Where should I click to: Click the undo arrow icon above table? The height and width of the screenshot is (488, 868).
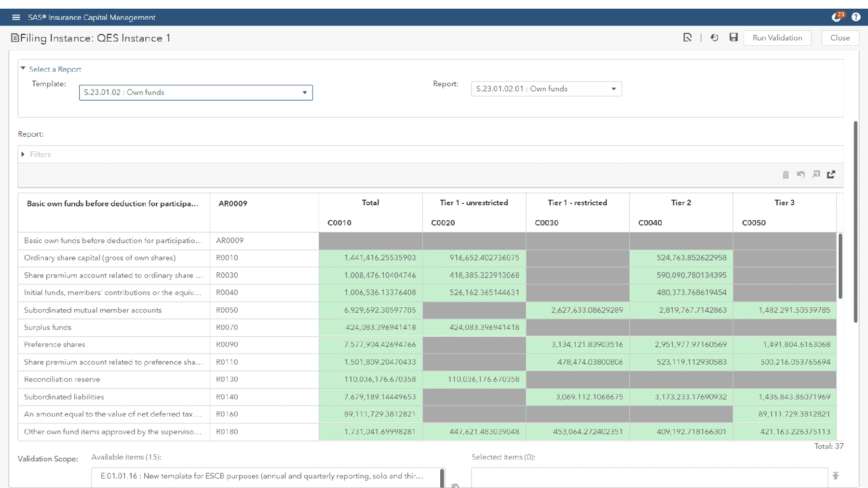pyautogui.click(x=801, y=174)
